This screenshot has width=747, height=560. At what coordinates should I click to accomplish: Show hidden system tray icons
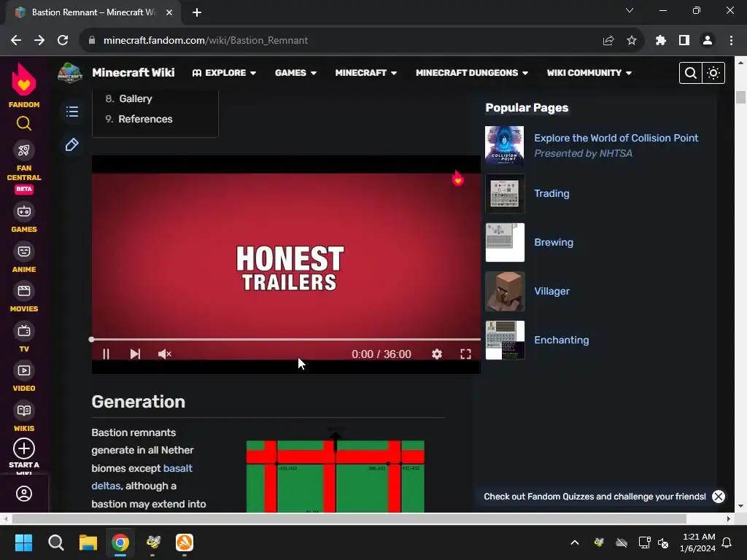tap(575, 542)
